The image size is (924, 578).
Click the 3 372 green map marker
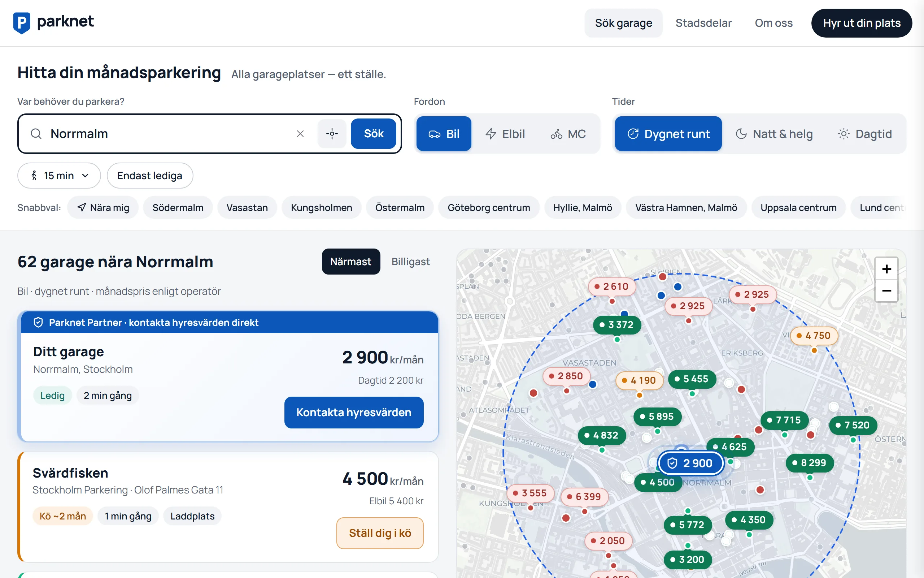tap(616, 325)
